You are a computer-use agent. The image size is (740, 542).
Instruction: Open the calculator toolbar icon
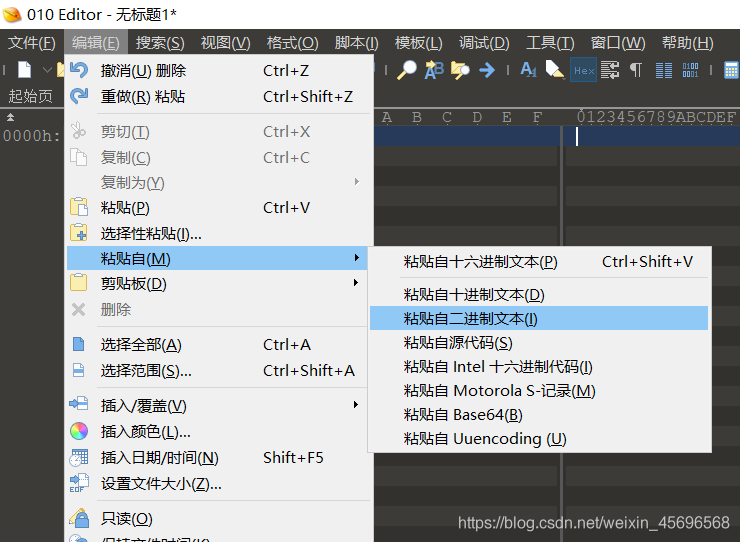[731, 70]
